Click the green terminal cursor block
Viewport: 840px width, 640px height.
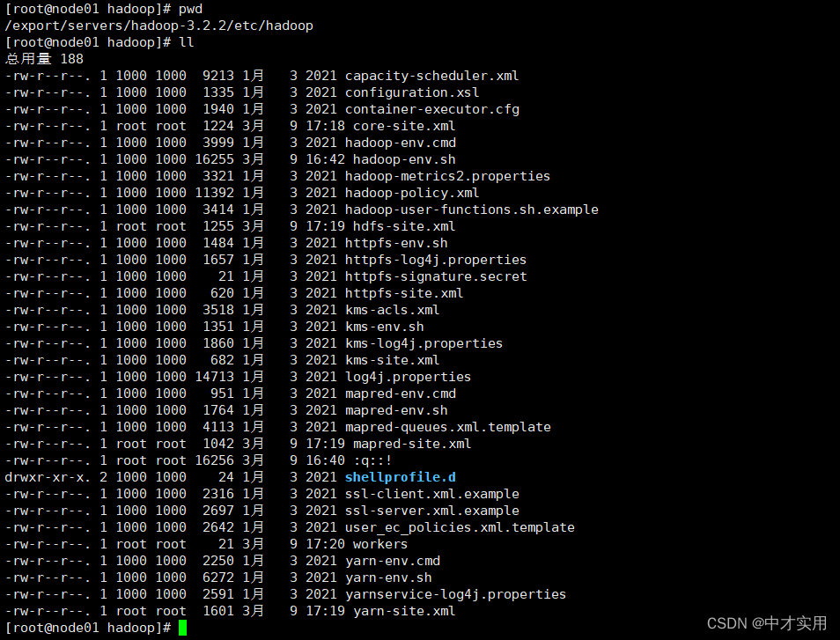182,628
